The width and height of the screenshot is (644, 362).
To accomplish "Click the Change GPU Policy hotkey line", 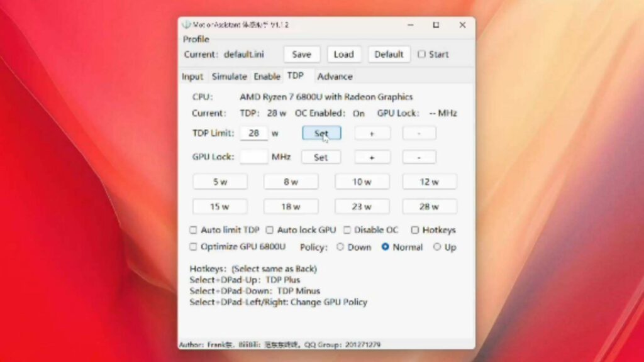I will pos(279,302).
